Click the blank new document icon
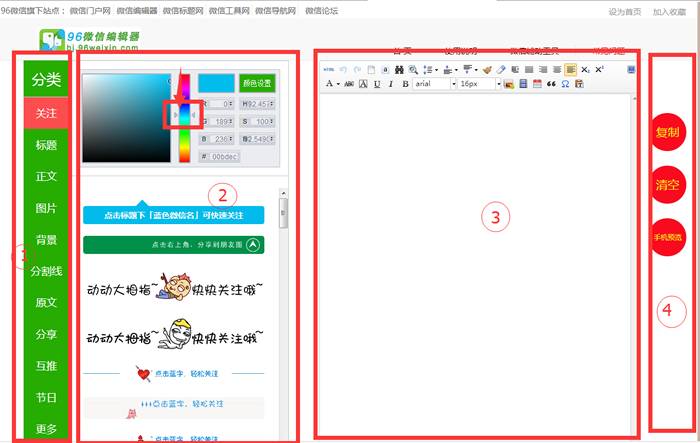Viewport: 700px width, 443px height. 371,70
